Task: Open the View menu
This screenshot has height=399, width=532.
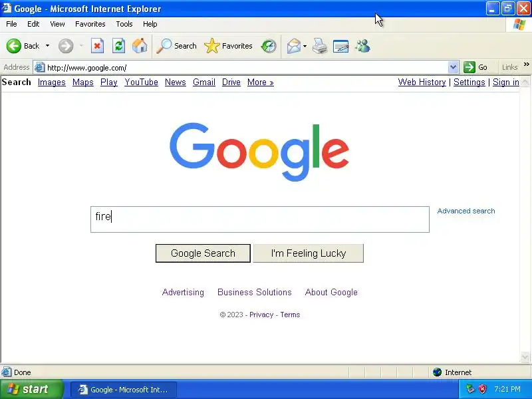Action: point(57,24)
